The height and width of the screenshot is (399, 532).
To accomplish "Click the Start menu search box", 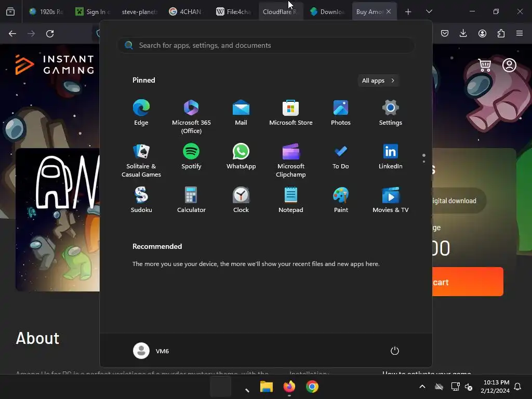I will pos(265,45).
